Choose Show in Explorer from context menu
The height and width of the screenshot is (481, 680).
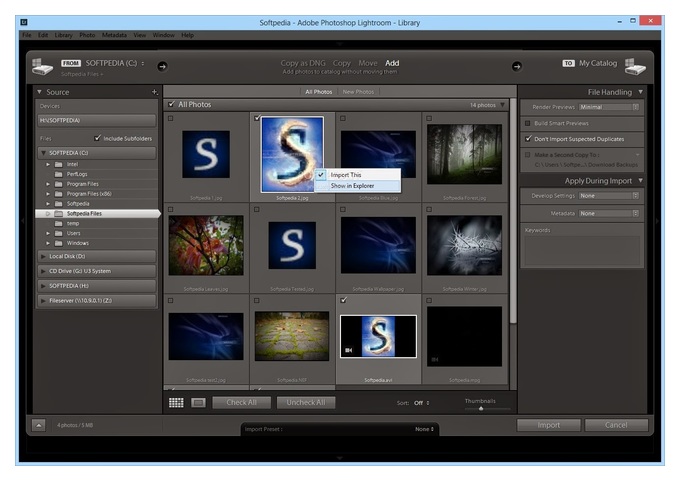pyautogui.click(x=357, y=186)
